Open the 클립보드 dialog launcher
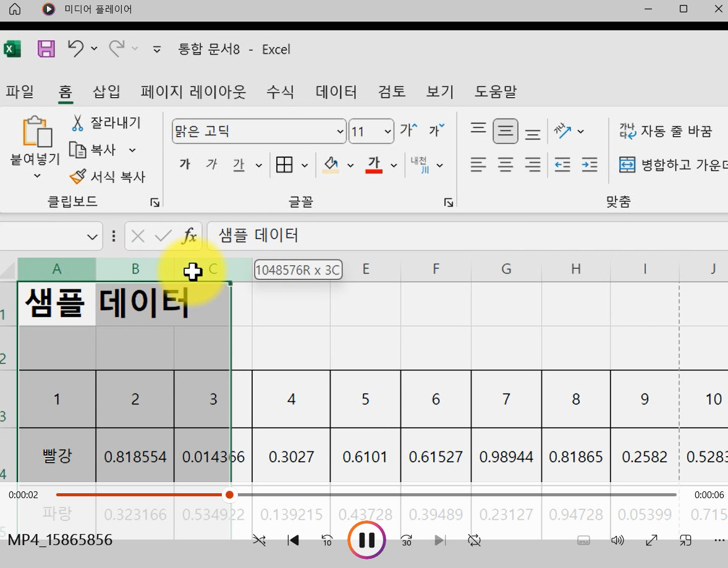The image size is (728, 568). pos(154,203)
